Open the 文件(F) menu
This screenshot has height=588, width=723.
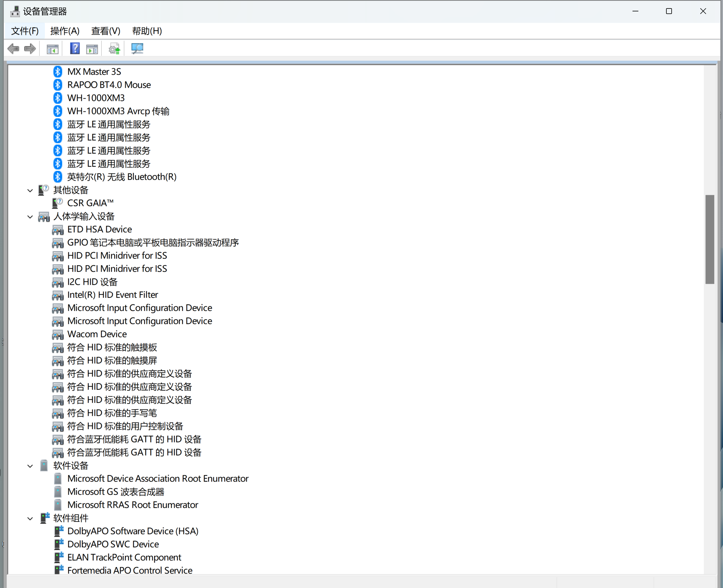click(x=25, y=31)
